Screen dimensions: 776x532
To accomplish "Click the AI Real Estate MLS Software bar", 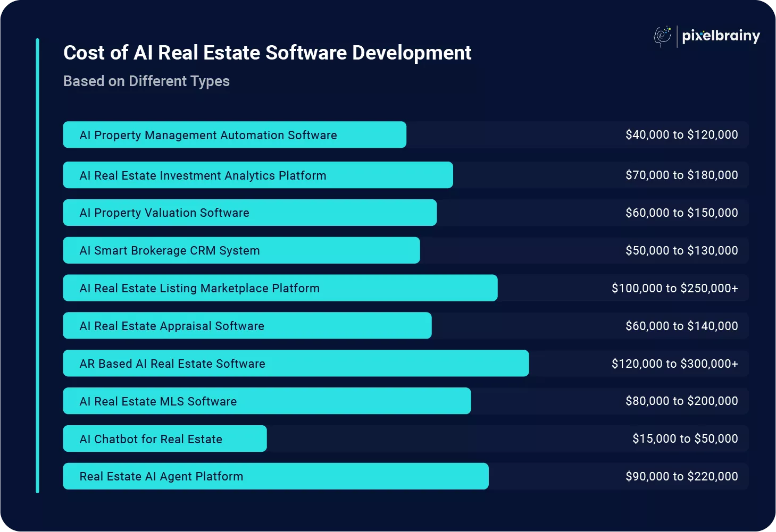I will [267, 401].
